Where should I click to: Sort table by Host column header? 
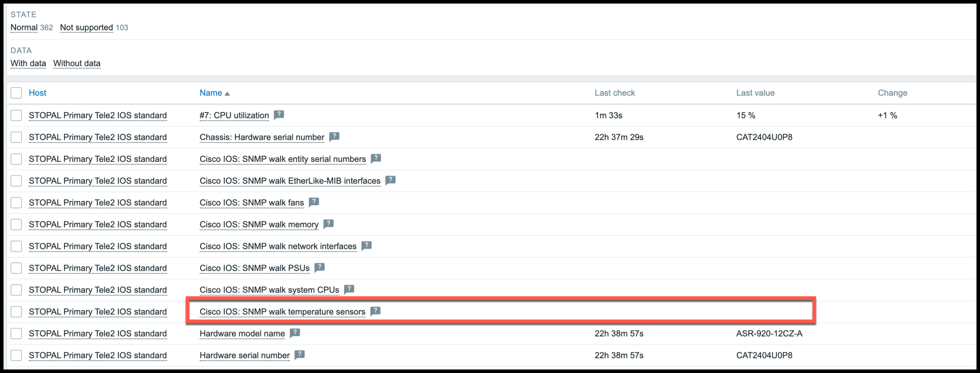tap(37, 93)
